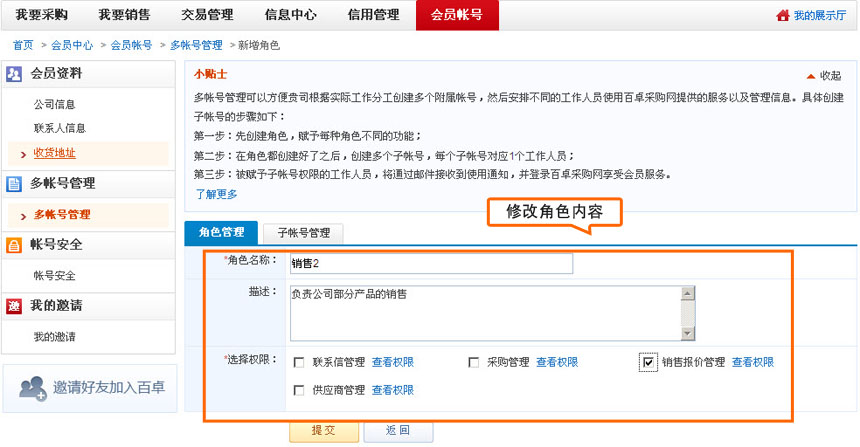Image resolution: width=860 pixels, height=447 pixels.
Task: Open the 了解更多 link in tips
Action: click(216, 193)
